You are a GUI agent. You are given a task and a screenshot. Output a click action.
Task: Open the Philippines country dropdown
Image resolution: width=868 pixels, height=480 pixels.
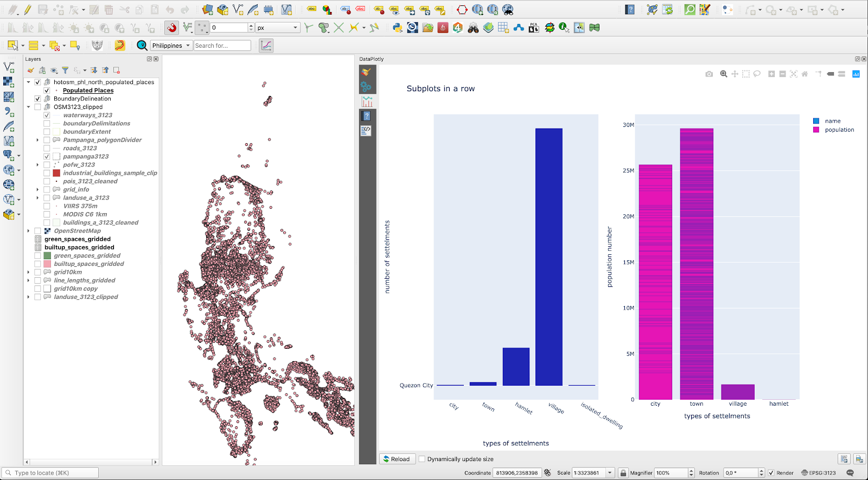171,46
